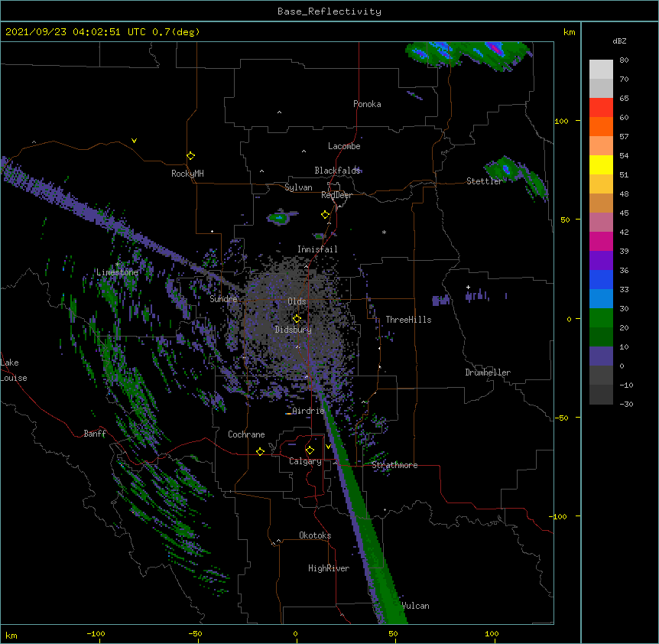Click the dBZ legend heading
The image size is (659, 644).
619,41
